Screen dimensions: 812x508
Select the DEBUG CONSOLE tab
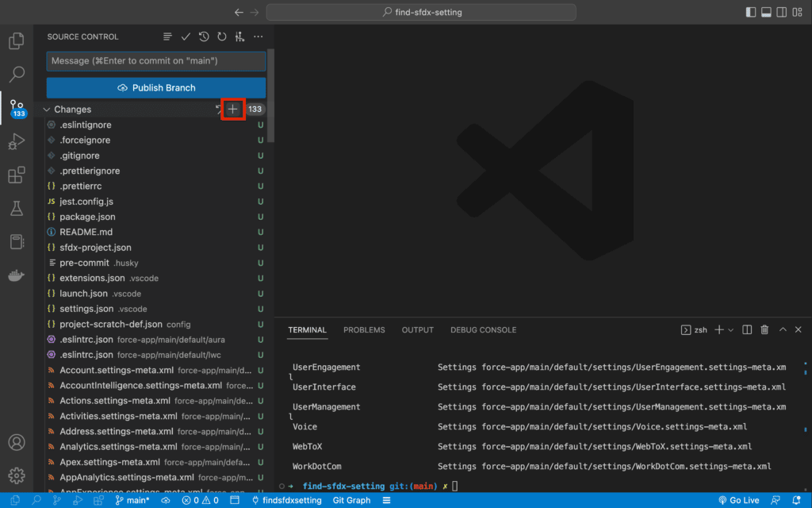coord(483,329)
